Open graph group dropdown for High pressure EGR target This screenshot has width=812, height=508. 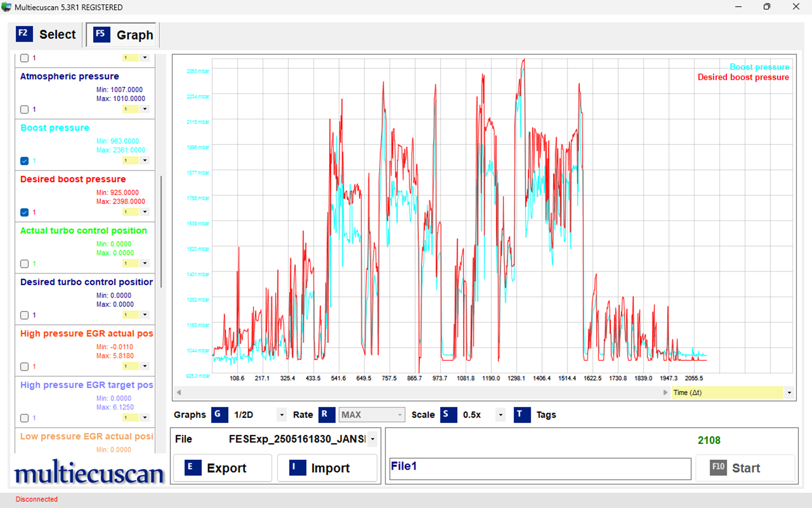tap(145, 417)
